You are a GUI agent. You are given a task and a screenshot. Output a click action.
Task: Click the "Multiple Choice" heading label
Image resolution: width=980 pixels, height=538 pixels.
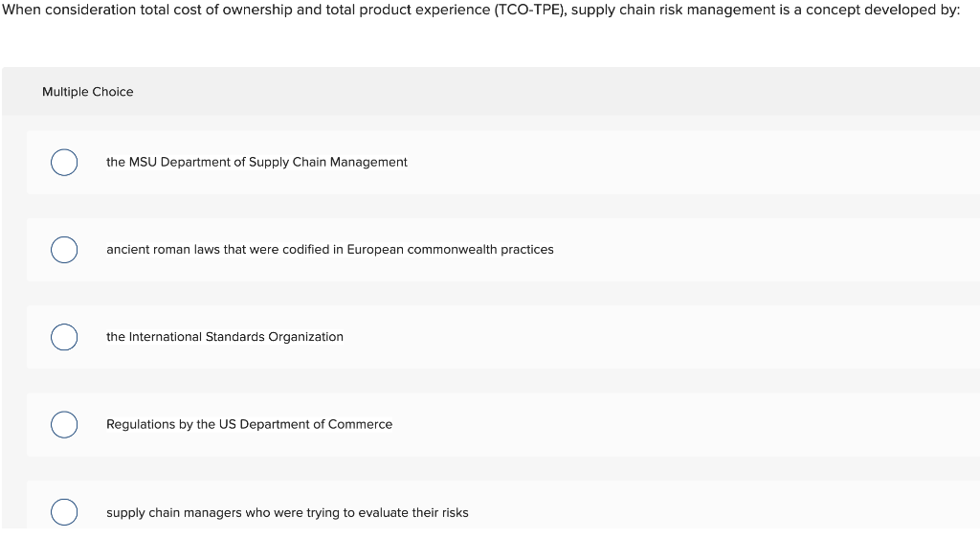88,92
